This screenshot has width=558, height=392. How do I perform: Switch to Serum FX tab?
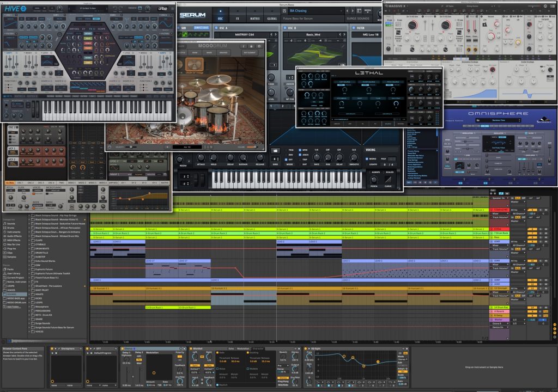[238, 15]
